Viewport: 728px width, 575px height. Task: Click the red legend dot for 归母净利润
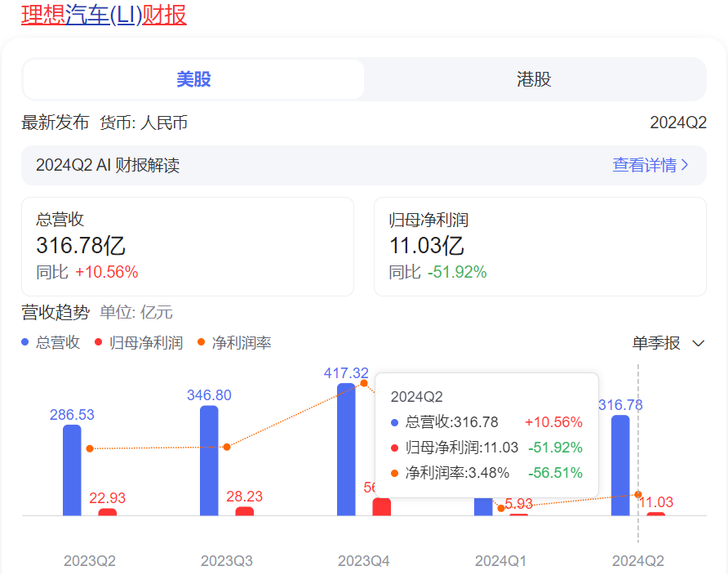tap(98, 342)
